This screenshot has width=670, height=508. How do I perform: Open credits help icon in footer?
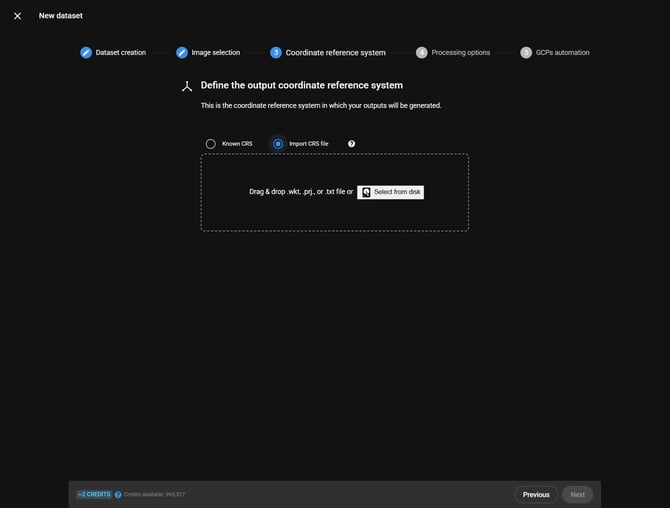[118, 495]
